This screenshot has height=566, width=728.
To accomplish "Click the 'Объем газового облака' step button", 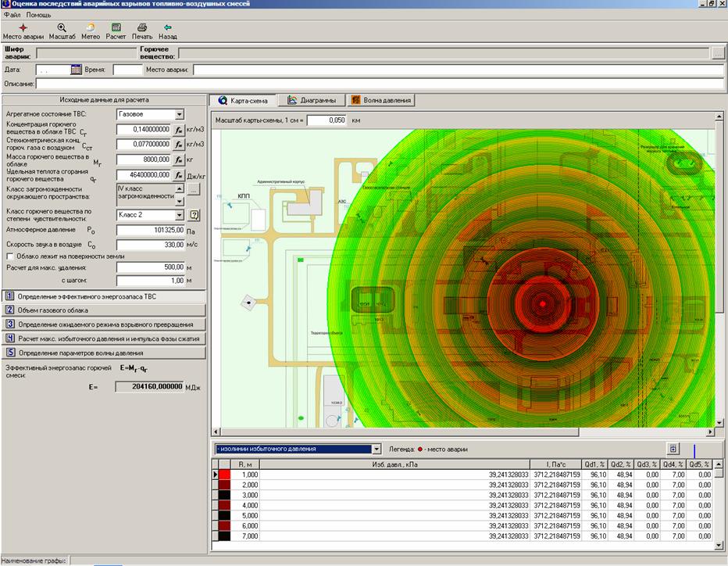I will (103, 310).
